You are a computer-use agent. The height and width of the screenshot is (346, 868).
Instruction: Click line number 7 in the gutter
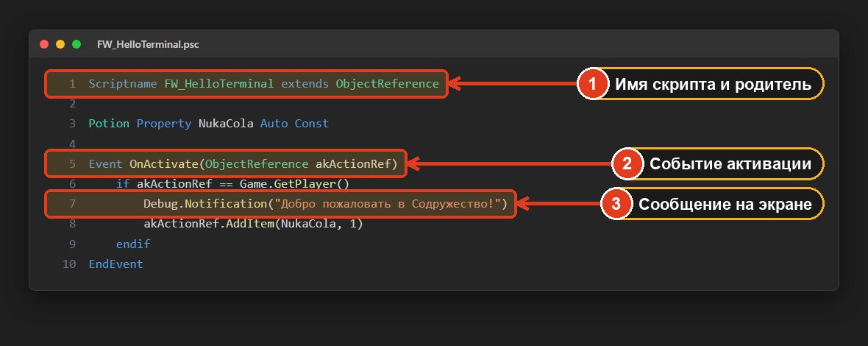point(72,204)
